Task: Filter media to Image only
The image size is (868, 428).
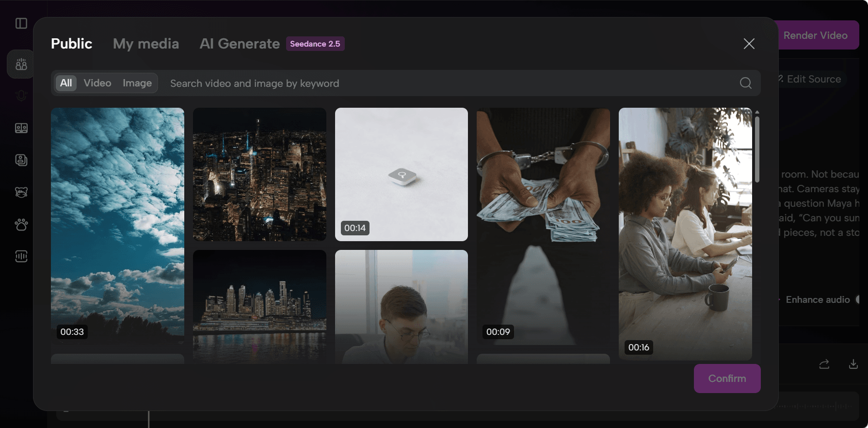Action: (x=137, y=83)
